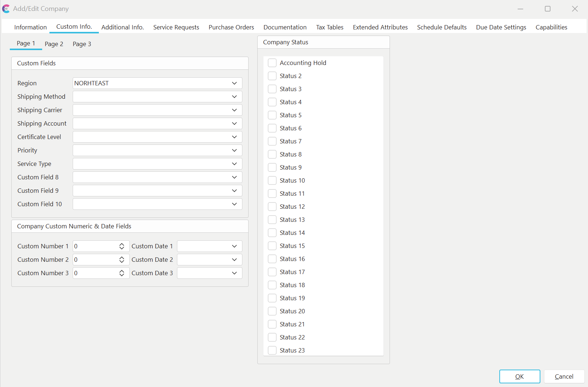This screenshot has width=588, height=387.
Task: Go to Page 2 sub-tab
Action: pyautogui.click(x=54, y=44)
